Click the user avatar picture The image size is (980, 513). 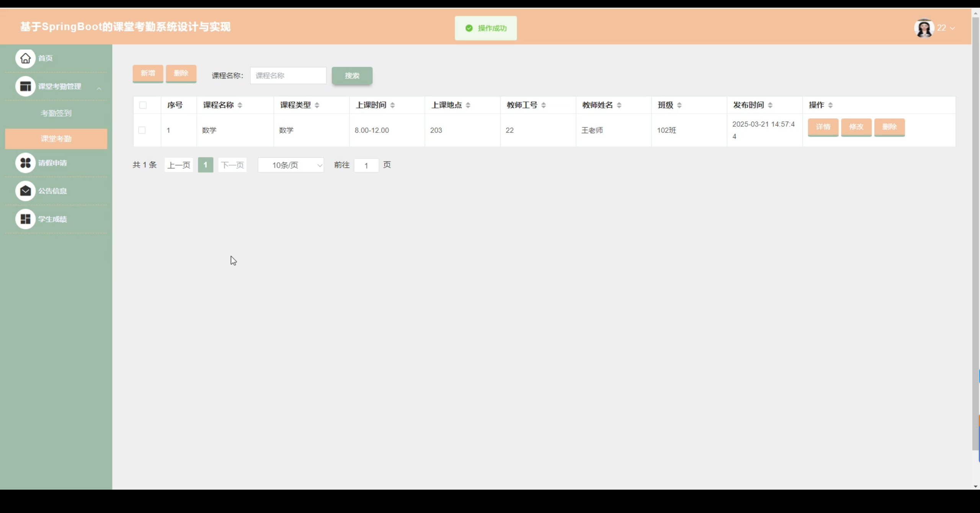(924, 28)
